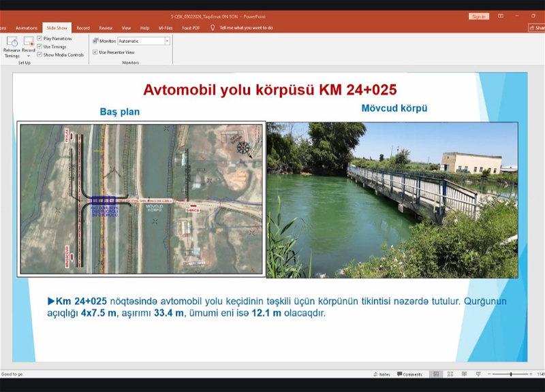
Task: Click the Sign in button
Action: (478, 16)
